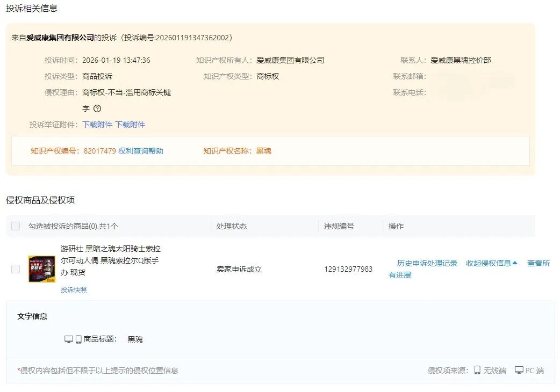Click the IP owner value 爱威康集团有限公司
This screenshot has height=392, width=560.
pyautogui.click(x=290, y=60)
